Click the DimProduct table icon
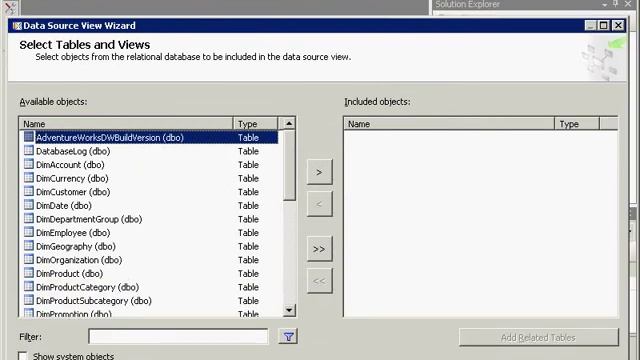 pos(29,273)
